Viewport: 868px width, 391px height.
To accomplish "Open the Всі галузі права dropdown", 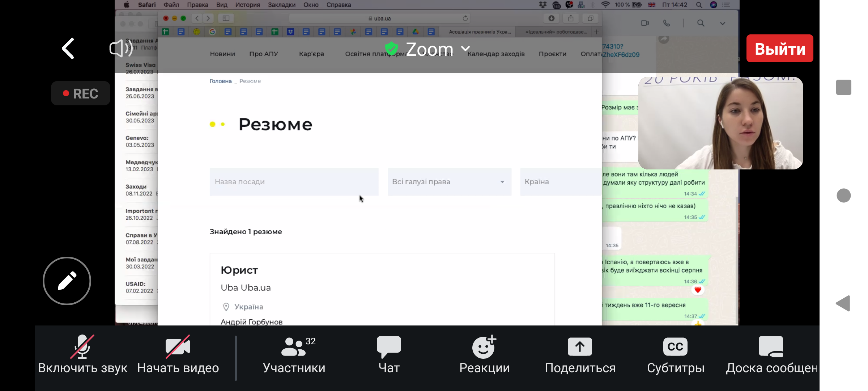I will [x=449, y=182].
